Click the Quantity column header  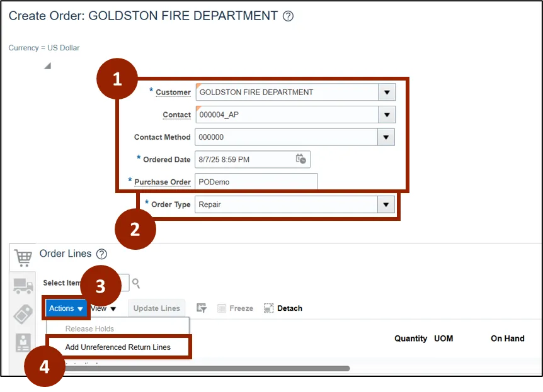pos(410,339)
